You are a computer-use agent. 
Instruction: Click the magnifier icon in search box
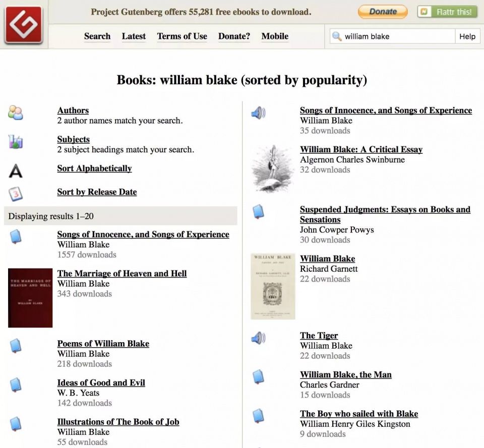tap(337, 36)
